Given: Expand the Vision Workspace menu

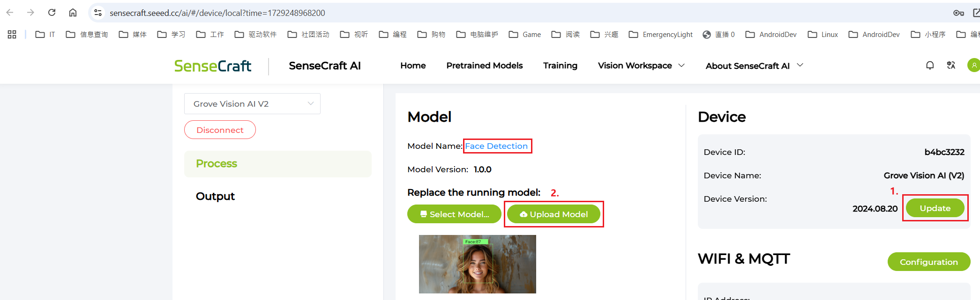Looking at the screenshot, I should click(x=641, y=66).
